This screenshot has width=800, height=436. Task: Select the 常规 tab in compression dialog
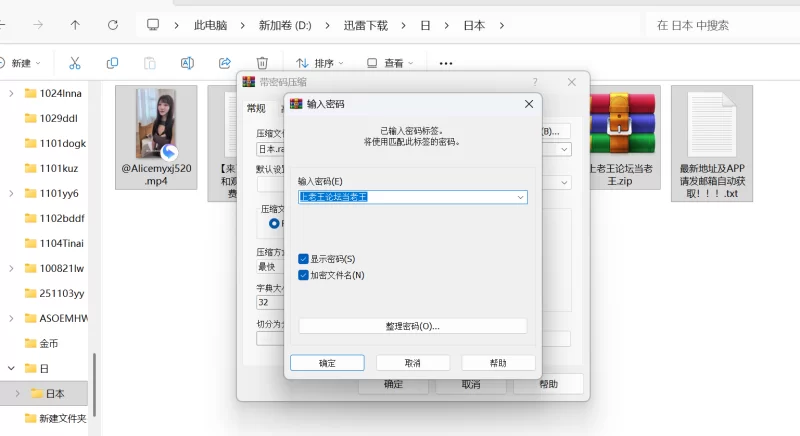pyautogui.click(x=256, y=108)
